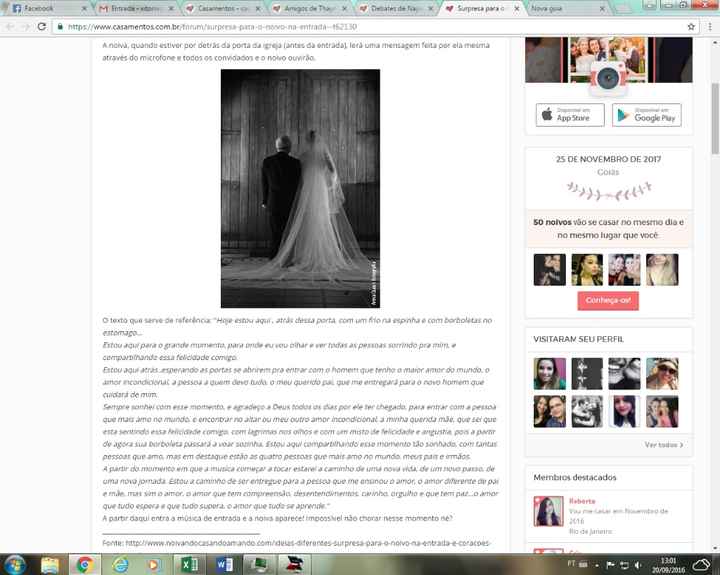The height and width of the screenshot is (575, 720).
Task: Open third noivos profile thumbnail
Action: point(624,270)
